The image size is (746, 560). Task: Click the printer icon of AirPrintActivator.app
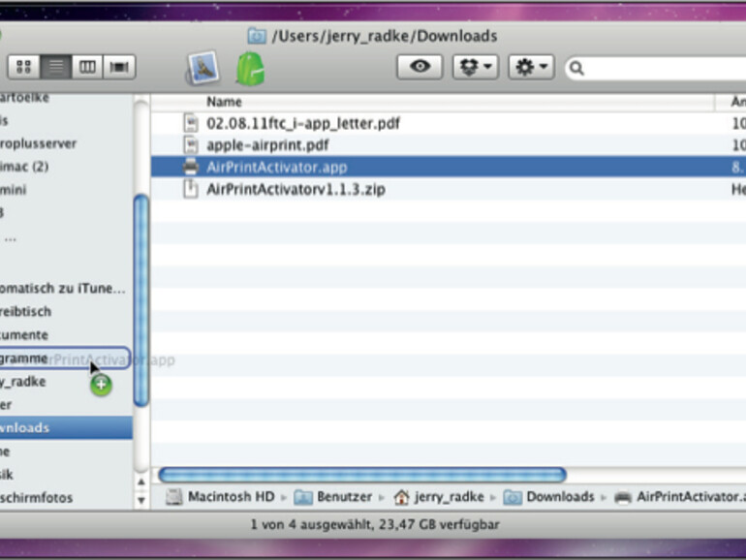(191, 167)
